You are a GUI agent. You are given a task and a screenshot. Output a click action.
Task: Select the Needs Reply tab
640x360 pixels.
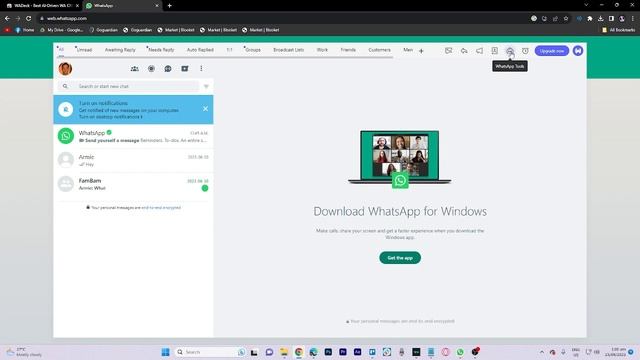click(x=161, y=50)
